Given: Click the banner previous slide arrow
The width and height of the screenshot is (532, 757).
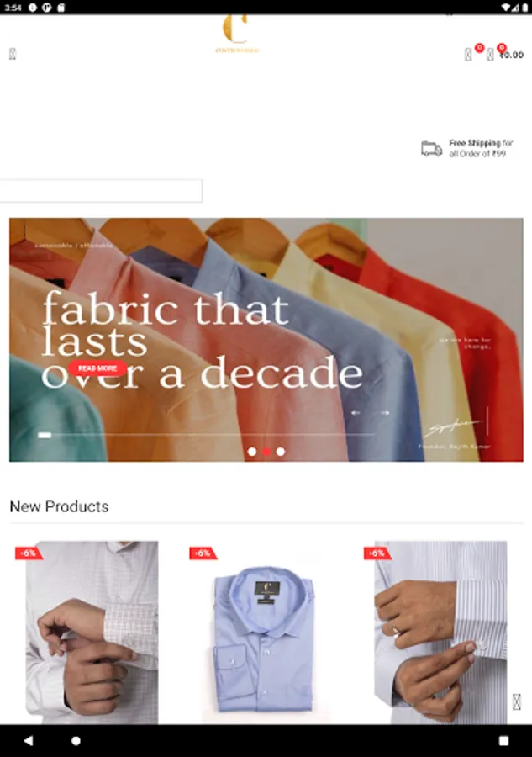Looking at the screenshot, I should 356,413.
